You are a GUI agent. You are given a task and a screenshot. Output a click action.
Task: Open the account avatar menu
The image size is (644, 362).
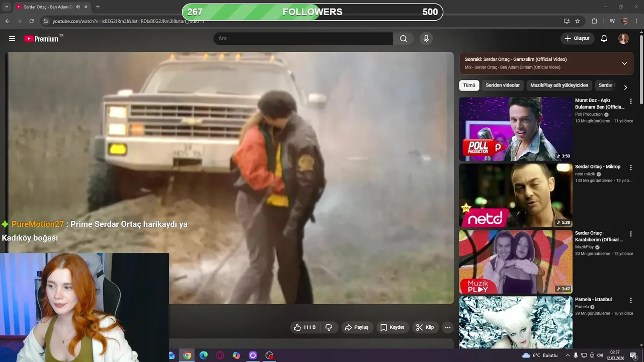click(623, 39)
